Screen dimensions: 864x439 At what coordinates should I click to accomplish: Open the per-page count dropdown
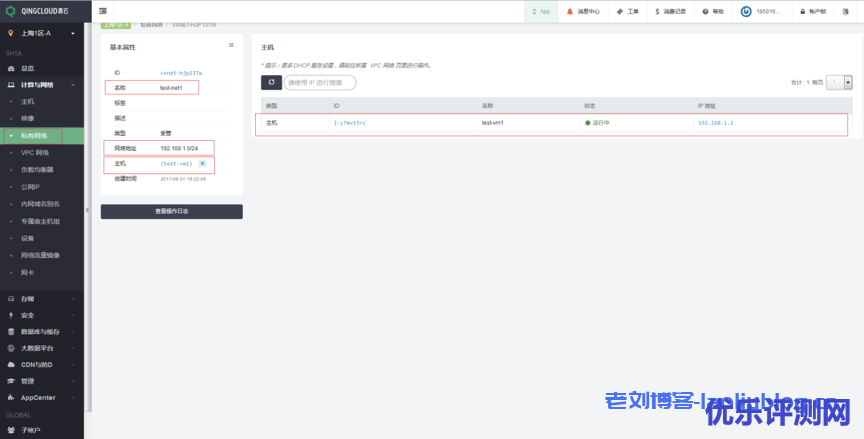(839, 83)
